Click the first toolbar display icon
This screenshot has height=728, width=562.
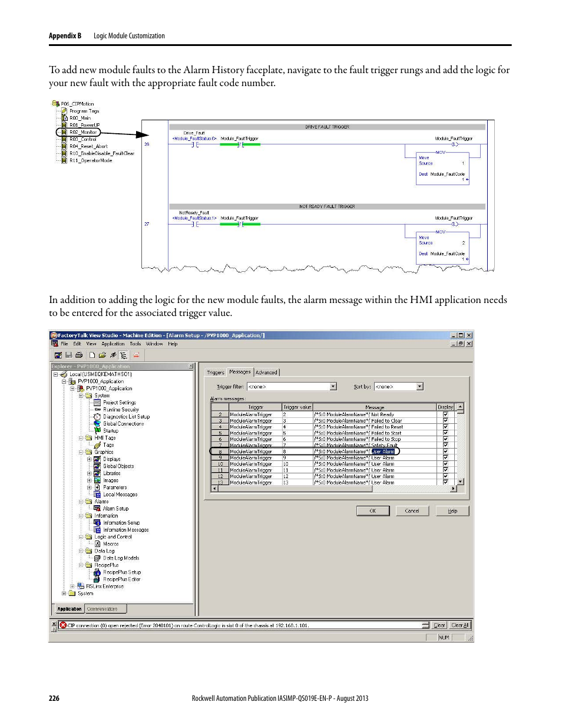pos(58,355)
